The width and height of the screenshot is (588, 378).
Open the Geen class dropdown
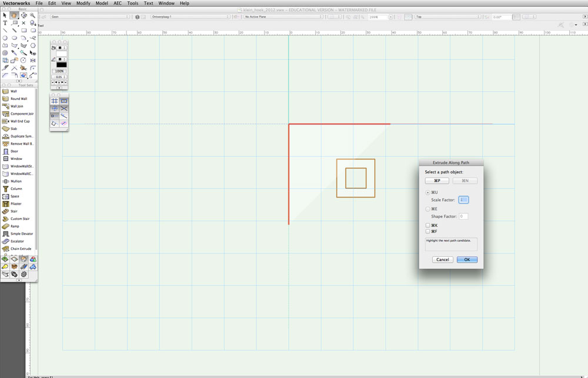pos(90,17)
